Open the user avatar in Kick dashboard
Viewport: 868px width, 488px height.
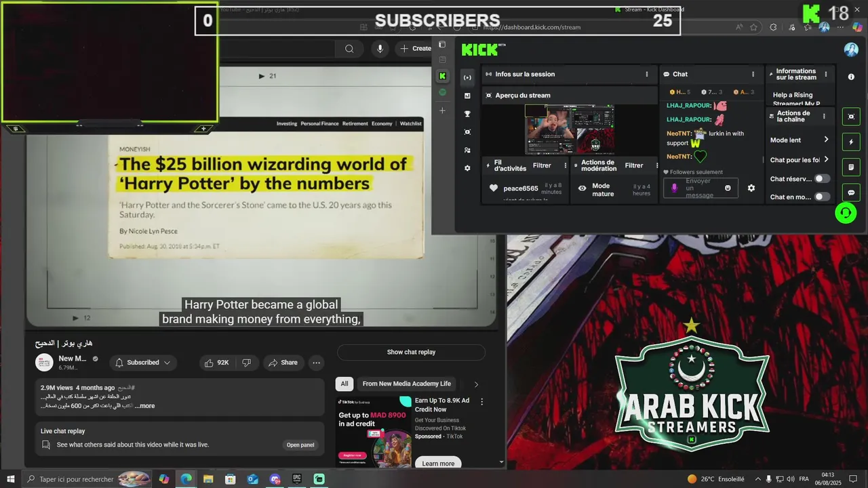[851, 49]
